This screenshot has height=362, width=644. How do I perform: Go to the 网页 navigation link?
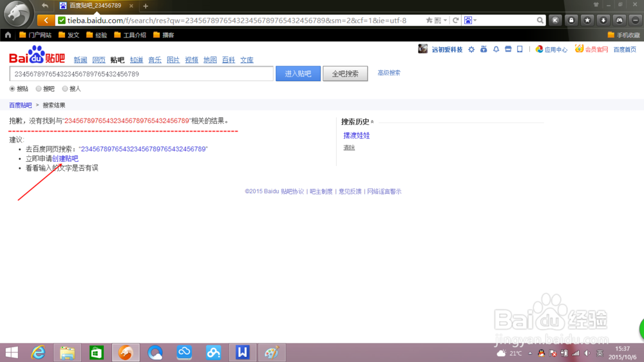99,60
